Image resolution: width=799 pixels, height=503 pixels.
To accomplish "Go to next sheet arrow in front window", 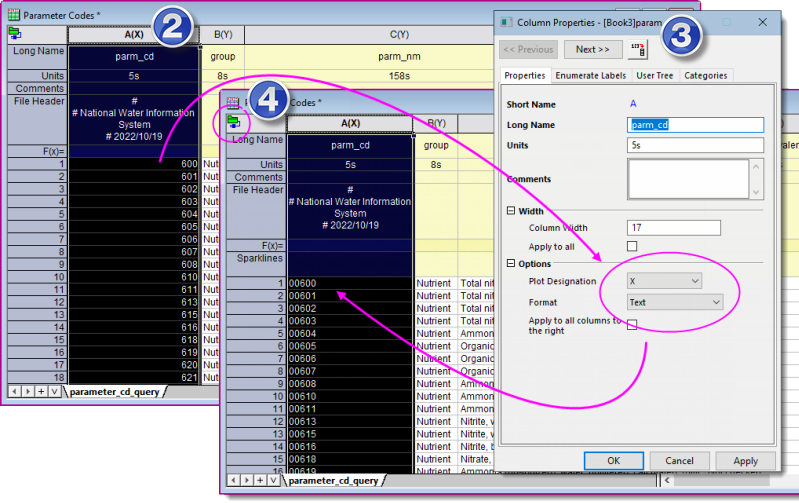I will [x=247, y=480].
